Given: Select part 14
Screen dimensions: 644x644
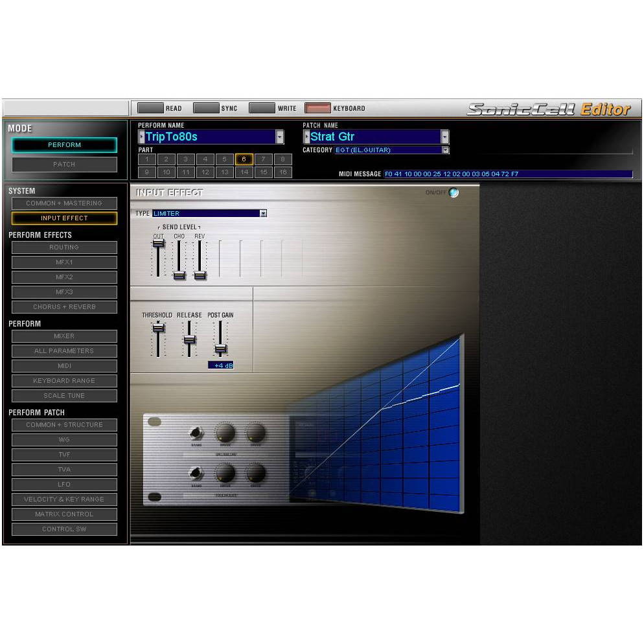Looking at the screenshot, I should point(244,172).
